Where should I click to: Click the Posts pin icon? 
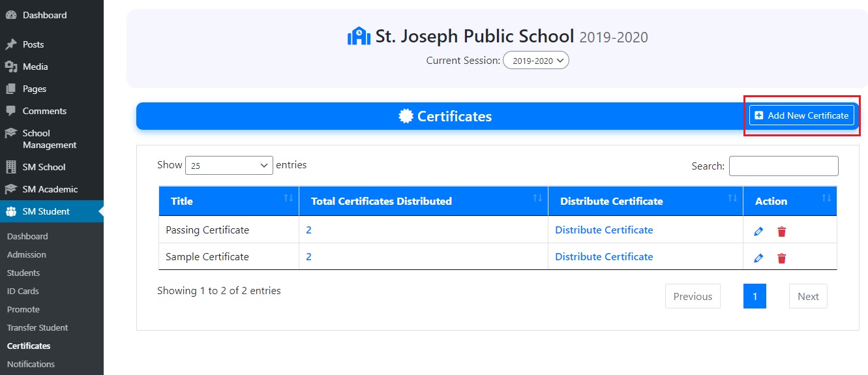(11, 44)
